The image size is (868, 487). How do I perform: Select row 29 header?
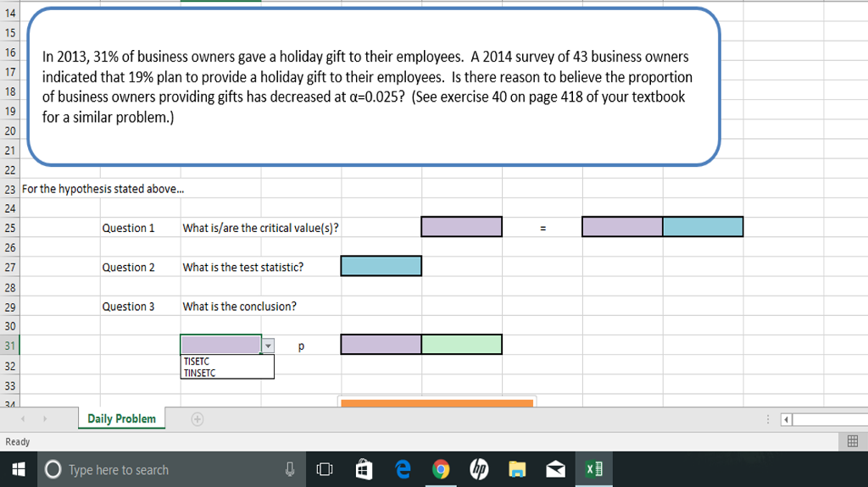coord(10,307)
